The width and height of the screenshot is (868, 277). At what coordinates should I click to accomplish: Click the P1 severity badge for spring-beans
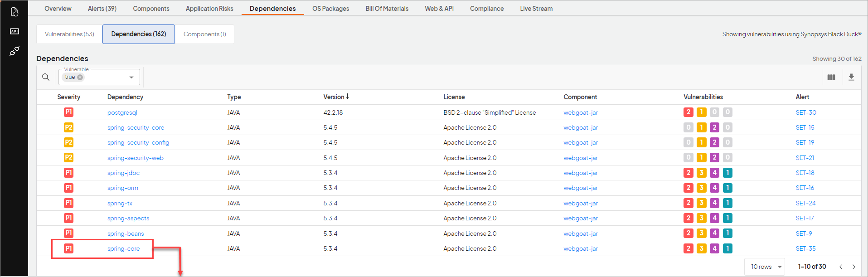click(68, 233)
